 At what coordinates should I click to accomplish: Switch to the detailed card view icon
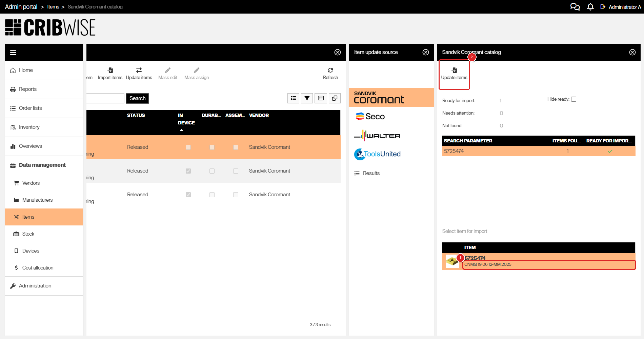pyautogui.click(x=321, y=98)
